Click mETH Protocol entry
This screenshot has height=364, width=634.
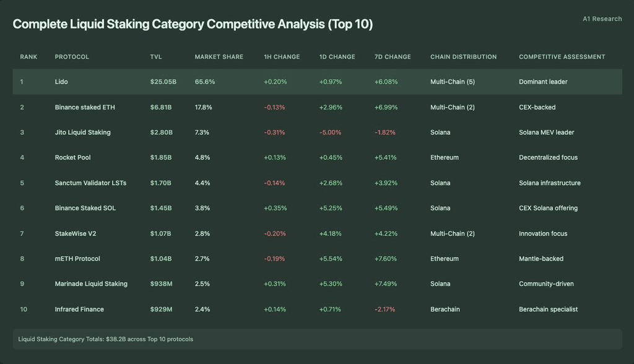(77, 258)
